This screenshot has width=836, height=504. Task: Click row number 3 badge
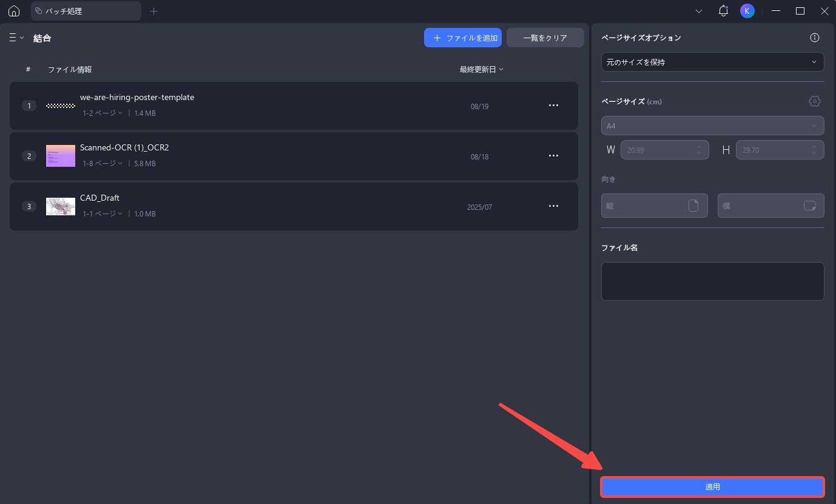(x=29, y=206)
